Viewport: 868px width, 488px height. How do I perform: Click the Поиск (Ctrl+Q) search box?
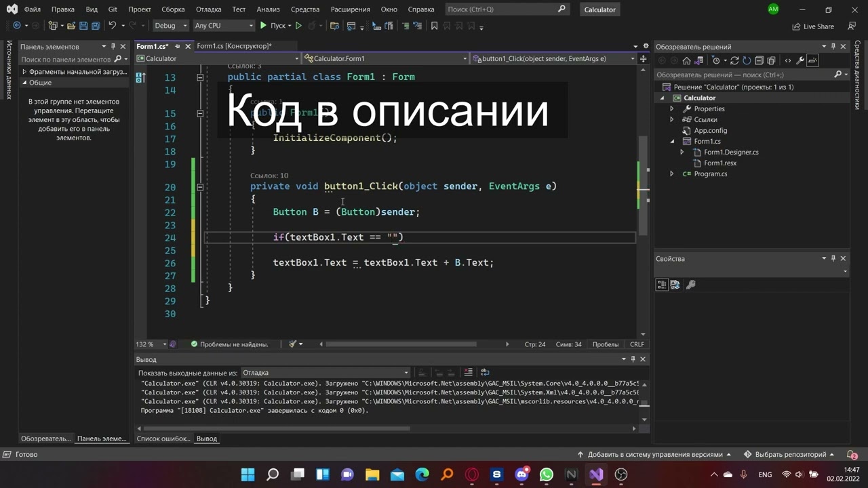tap(507, 9)
